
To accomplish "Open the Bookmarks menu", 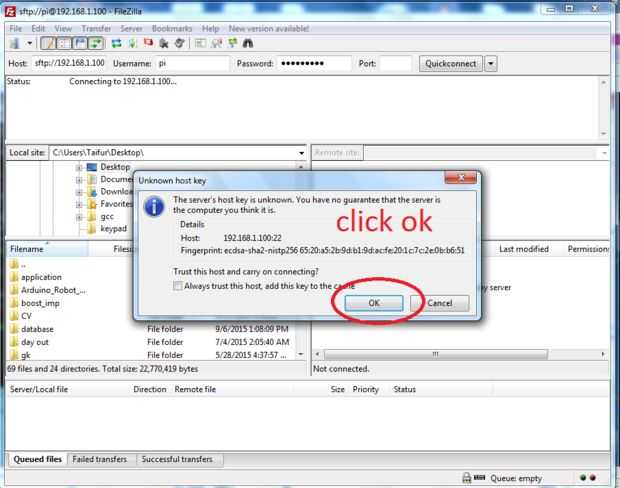I will tap(172, 28).
